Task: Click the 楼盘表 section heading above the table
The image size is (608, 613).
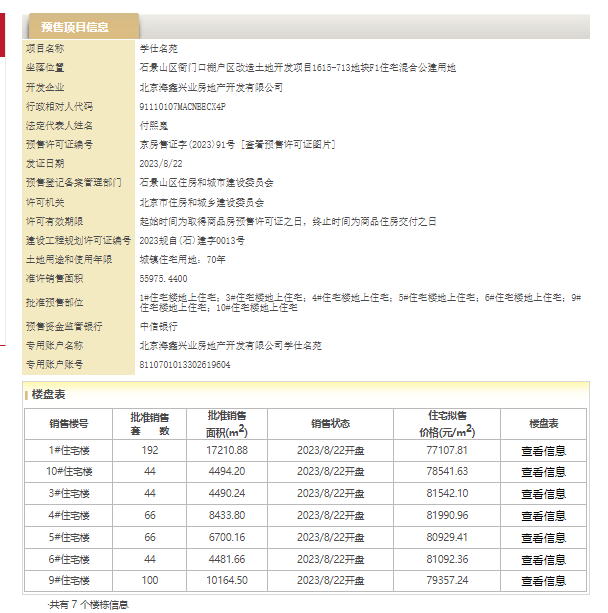Action: [x=49, y=395]
